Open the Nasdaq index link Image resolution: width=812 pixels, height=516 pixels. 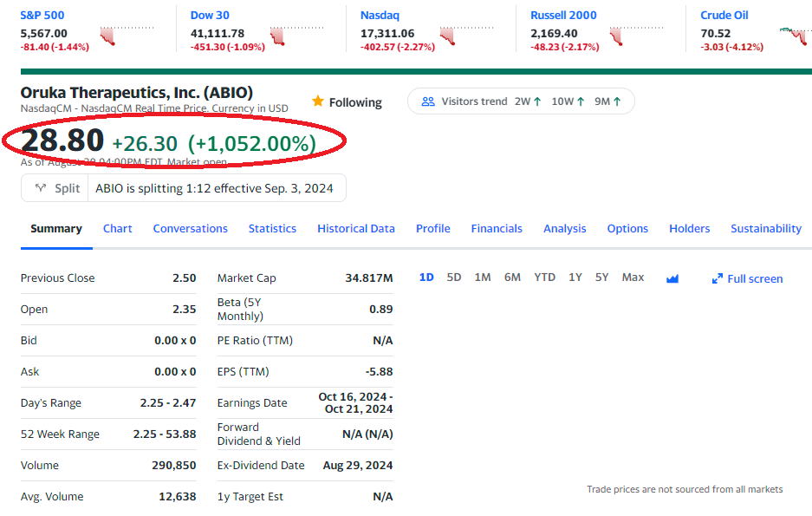coord(380,16)
